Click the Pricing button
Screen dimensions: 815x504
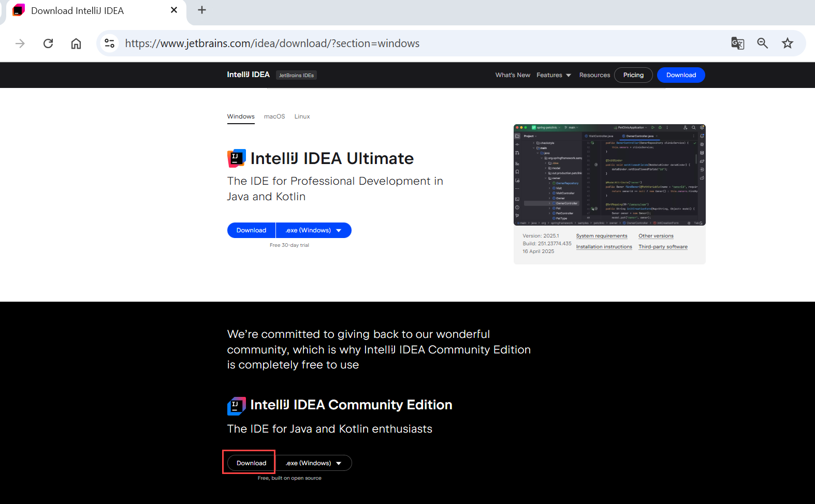click(x=633, y=75)
